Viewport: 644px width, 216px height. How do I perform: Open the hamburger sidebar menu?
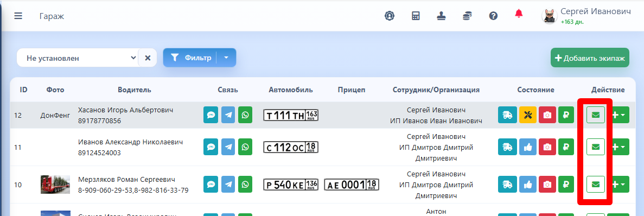pyautogui.click(x=18, y=16)
